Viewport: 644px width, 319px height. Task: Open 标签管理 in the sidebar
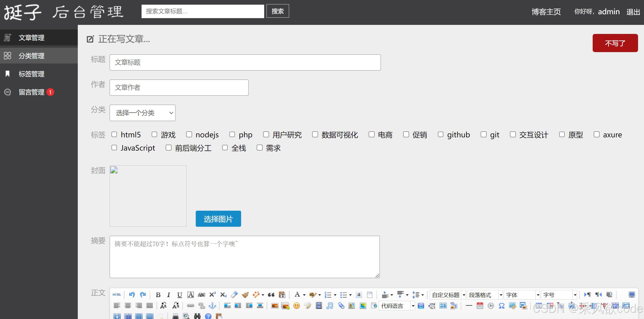click(x=31, y=74)
